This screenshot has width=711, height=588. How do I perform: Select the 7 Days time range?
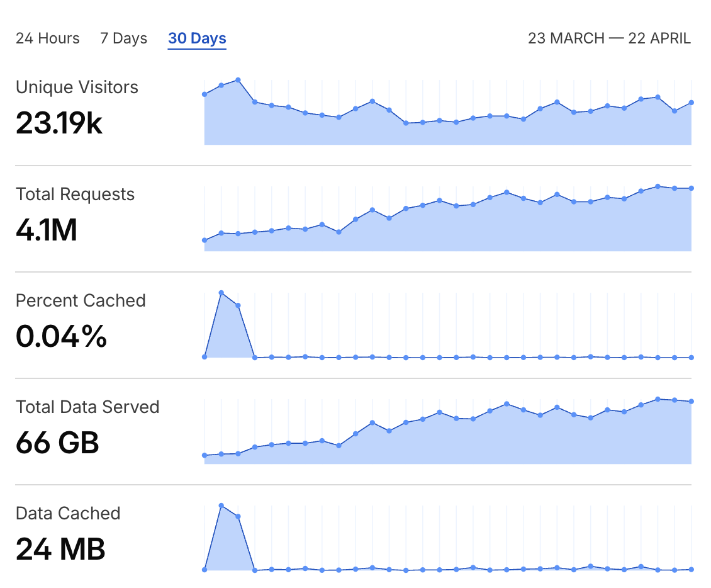(x=123, y=38)
